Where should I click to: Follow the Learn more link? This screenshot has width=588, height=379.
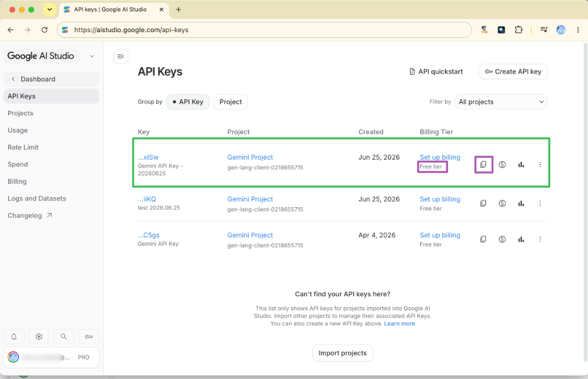(x=400, y=323)
